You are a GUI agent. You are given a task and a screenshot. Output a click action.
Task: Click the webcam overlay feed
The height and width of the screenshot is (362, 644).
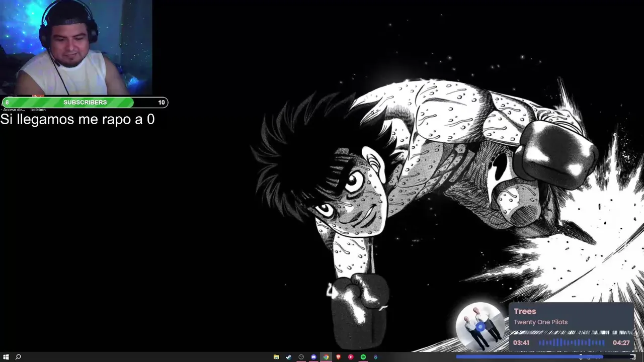click(76, 48)
